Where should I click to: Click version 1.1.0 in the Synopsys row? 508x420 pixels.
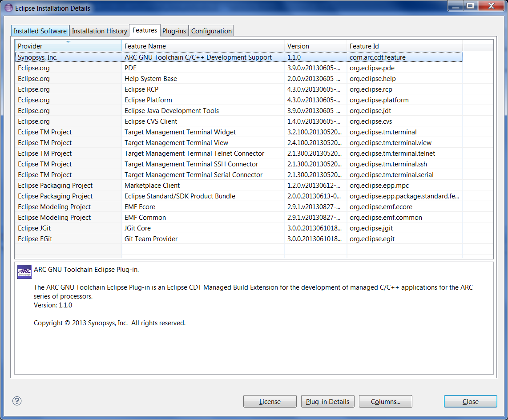coord(294,57)
